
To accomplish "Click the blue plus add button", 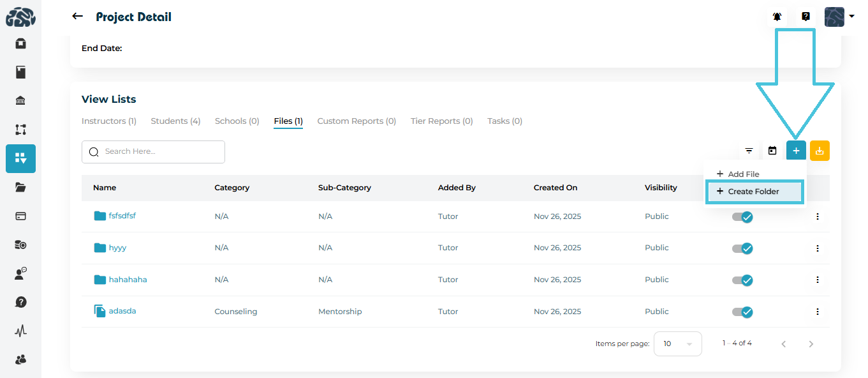I will tap(796, 151).
